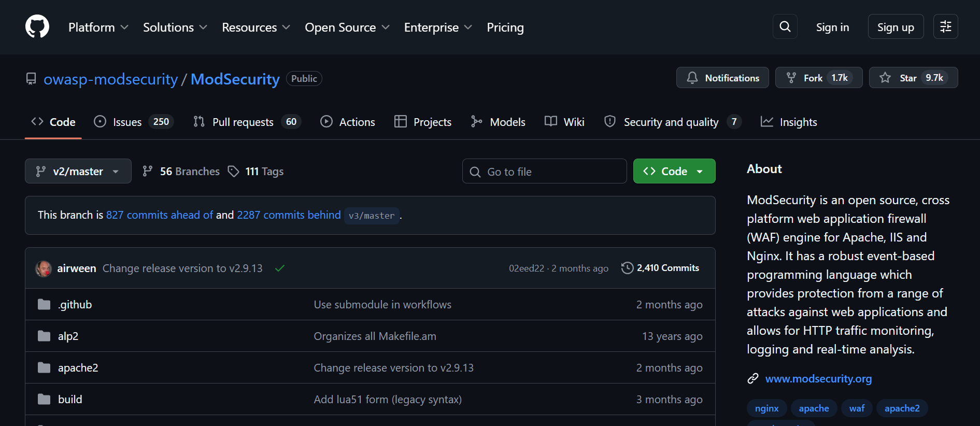Viewport: 980px width, 426px height.
Task: Open apache2 row's Change release version commit
Action: 393,367
